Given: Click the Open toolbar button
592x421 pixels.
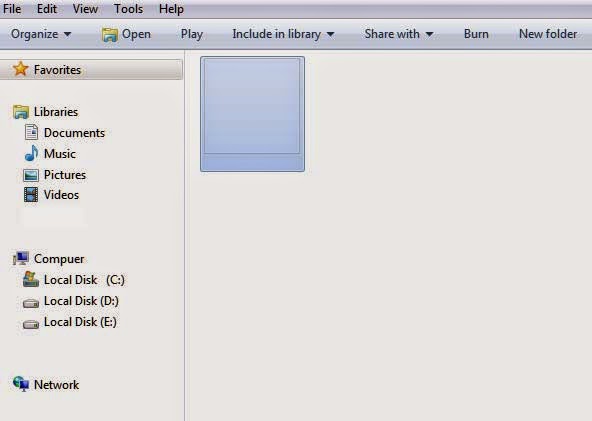Looking at the screenshot, I should coord(126,34).
